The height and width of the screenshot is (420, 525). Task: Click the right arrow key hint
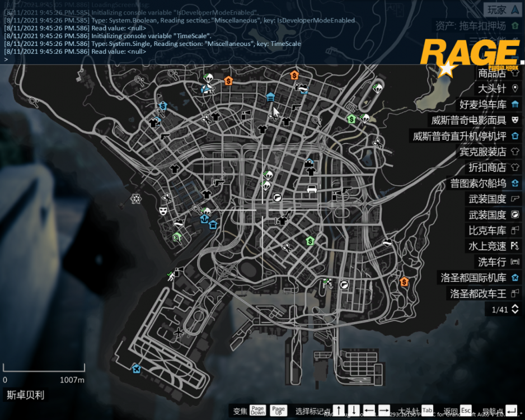384,410
